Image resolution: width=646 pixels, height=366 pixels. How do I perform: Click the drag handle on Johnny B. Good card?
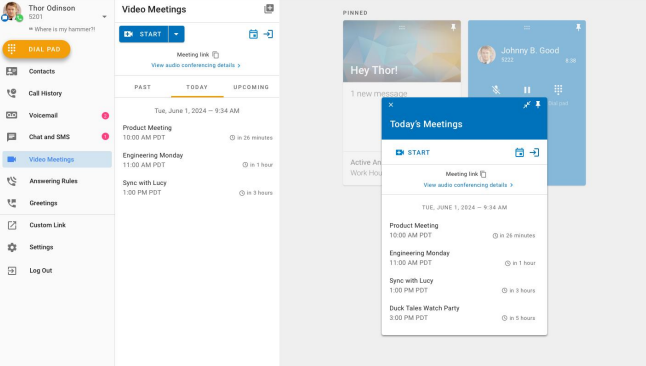[527, 28]
